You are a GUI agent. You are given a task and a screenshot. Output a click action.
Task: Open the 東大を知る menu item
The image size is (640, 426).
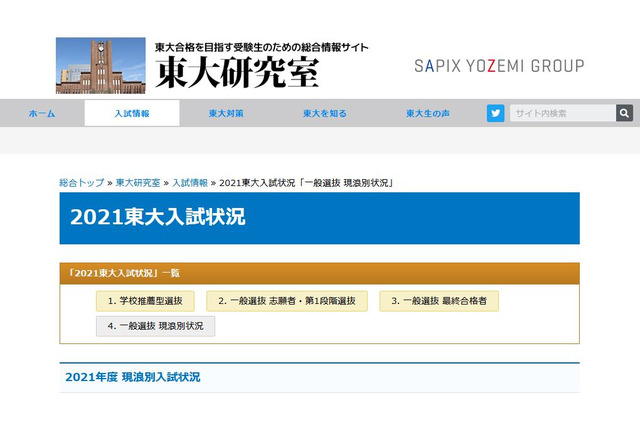(x=325, y=113)
